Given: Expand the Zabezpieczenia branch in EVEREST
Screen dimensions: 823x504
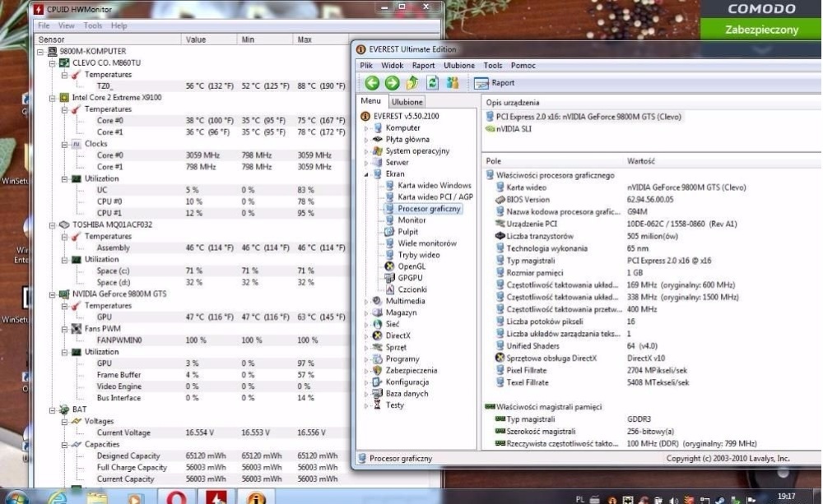Looking at the screenshot, I should (x=366, y=371).
